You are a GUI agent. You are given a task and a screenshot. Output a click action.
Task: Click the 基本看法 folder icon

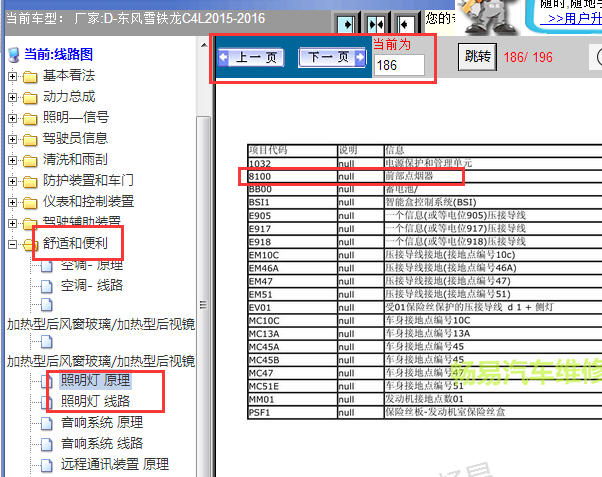[30, 77]
